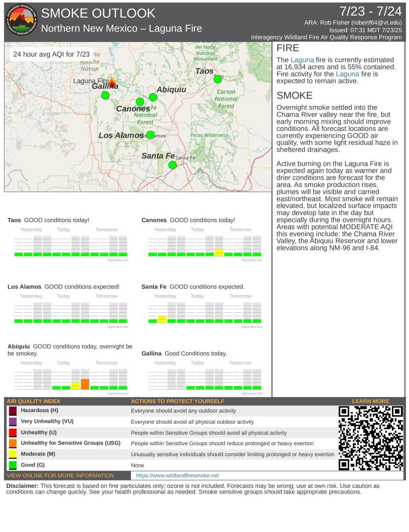Click the yellow bar in Canones chart
This screenshot has height=532, width=409.
(219, 252)
